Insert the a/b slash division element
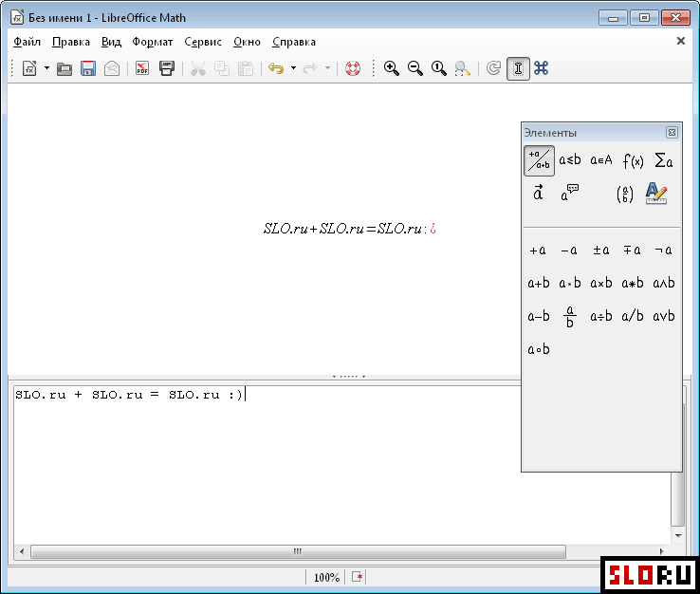Viewport: 700px width, 594px height. pyautogui.click(x=632, y=316)
